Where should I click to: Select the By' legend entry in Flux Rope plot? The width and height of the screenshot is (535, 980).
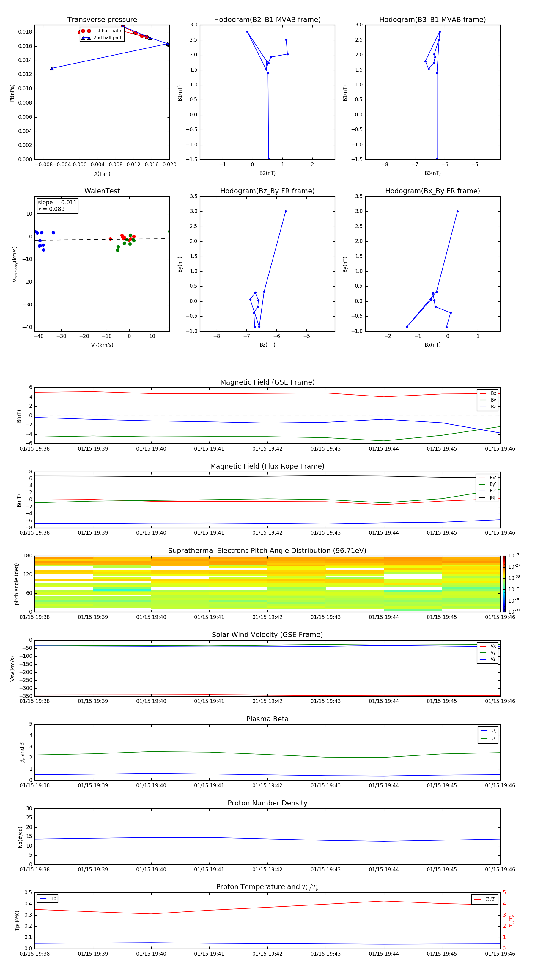click(x=487, y=484)
